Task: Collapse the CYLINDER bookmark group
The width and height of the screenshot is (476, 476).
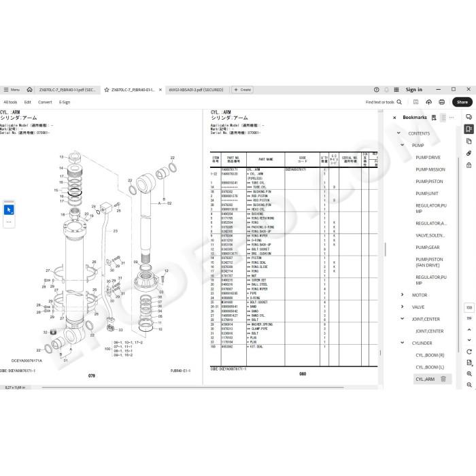Action: pyautogui.click(x=403, y=343)
